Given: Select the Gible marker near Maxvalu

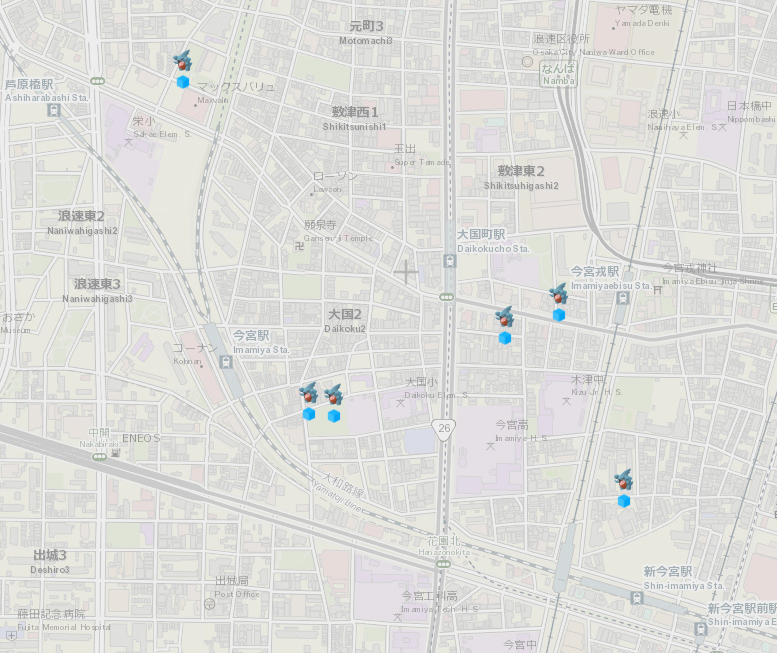Looking at the screenshot, I should click(x=182, y=61).
